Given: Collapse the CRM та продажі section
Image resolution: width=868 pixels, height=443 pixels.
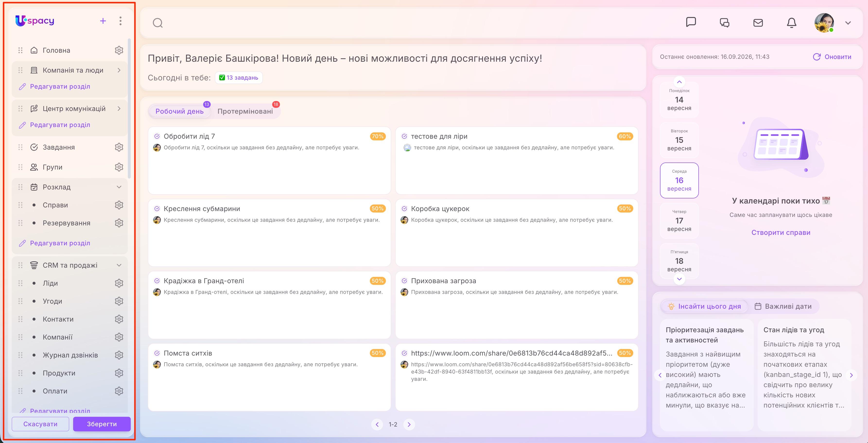Looking at the screenshot, I should click(x=119, y=265).
